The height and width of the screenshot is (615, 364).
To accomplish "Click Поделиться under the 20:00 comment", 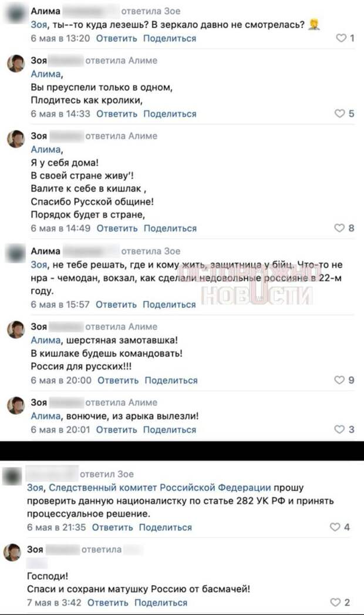I will tap(171, 380).
